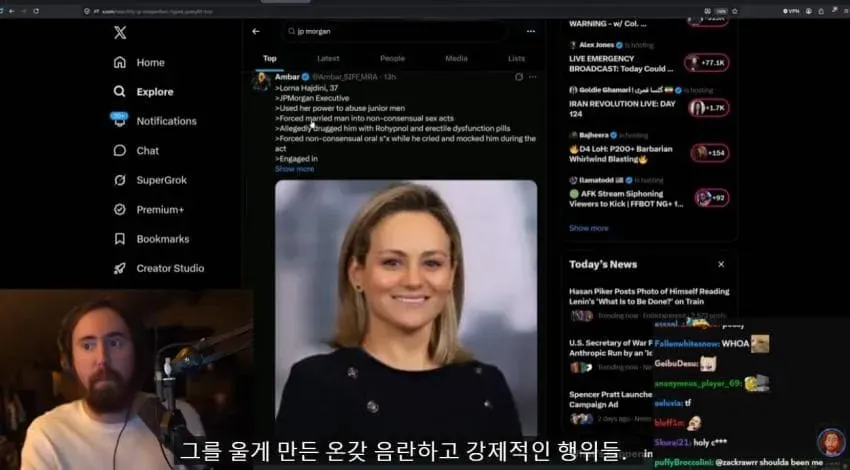Click the VPN indicator in browser toolbar
The image size is (850, 470).
point(792,11)
